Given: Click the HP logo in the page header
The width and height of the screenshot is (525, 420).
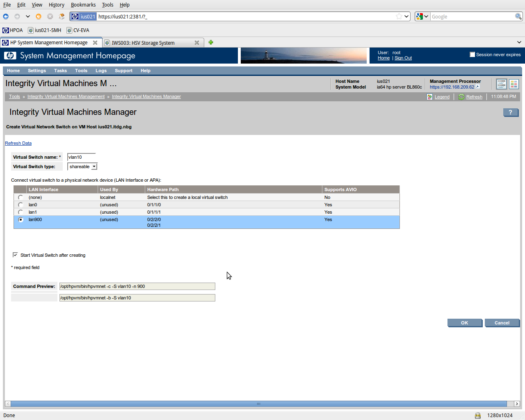Looking at the screenshot, I should pos(10,55).
